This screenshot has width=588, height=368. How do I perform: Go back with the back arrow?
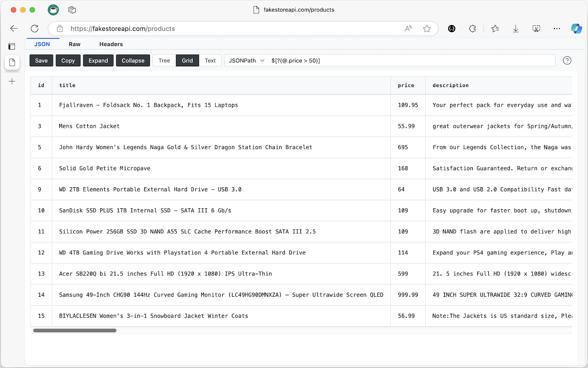tap(14, 29)
